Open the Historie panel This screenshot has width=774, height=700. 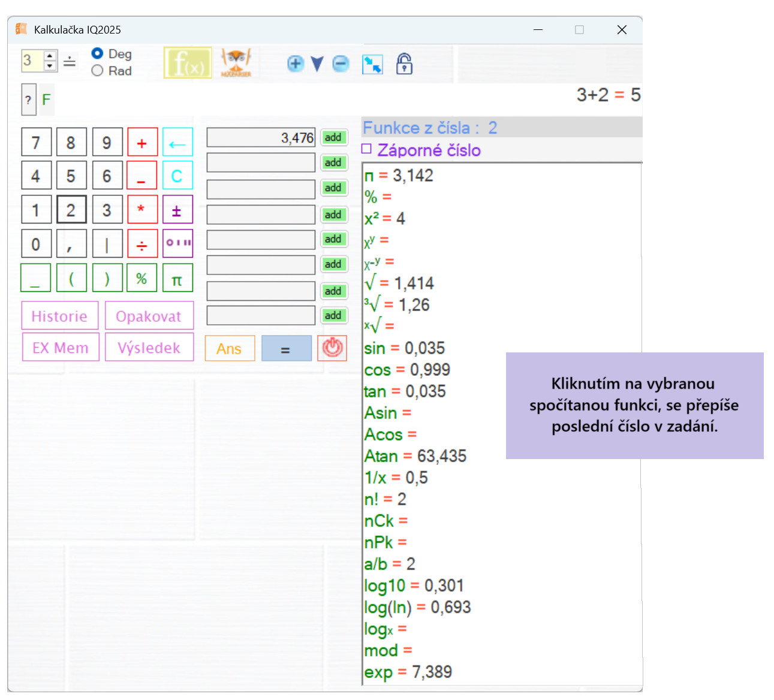click(x=59, y=316)
